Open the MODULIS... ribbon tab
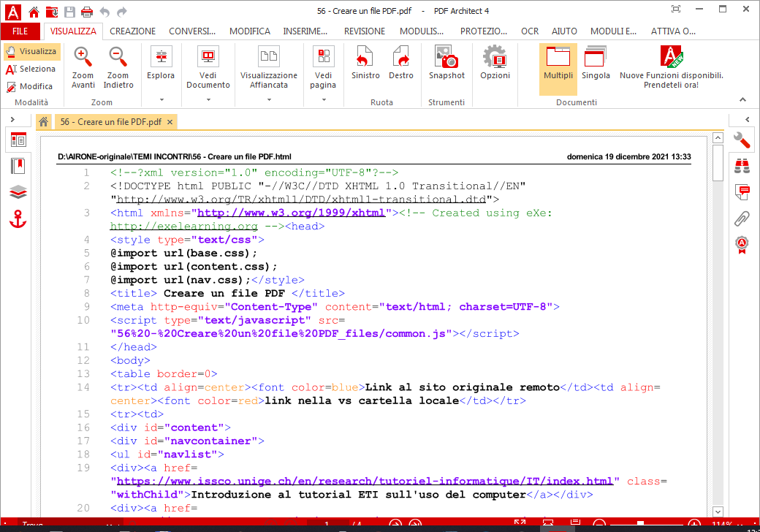 click(x=422, y=31)
